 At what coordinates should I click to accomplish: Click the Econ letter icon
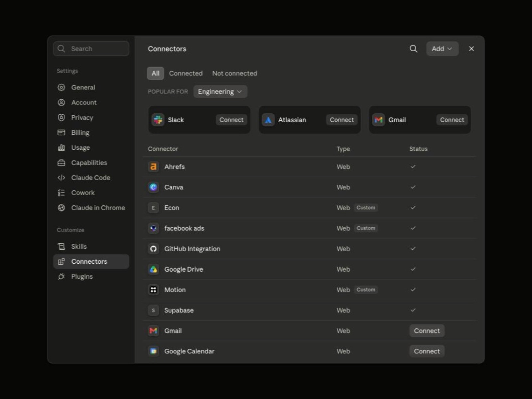pos(153,208)
